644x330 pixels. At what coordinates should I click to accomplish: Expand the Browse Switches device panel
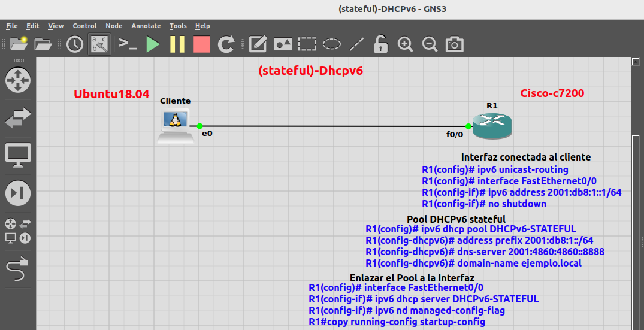[x=18, y=118]
